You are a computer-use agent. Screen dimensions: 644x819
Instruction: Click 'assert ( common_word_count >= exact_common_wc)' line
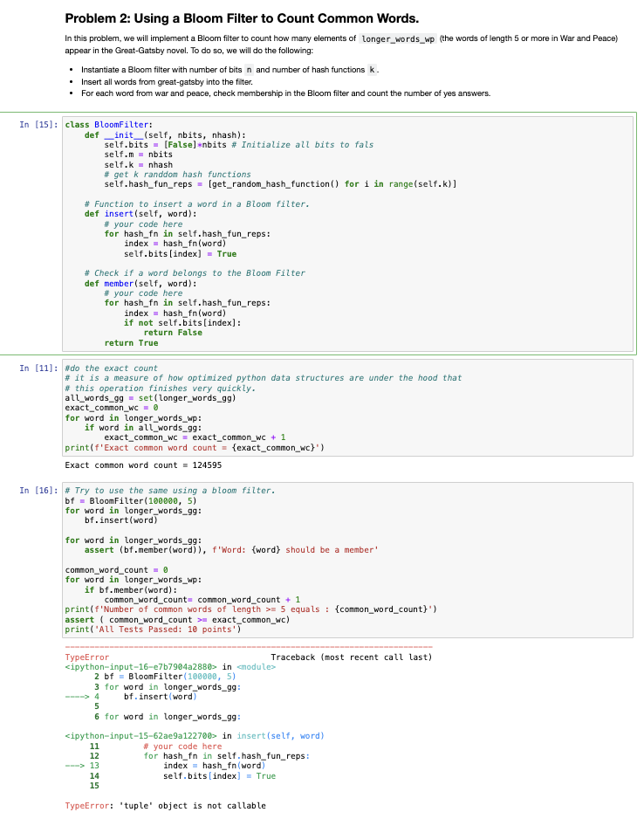[177, 620]
